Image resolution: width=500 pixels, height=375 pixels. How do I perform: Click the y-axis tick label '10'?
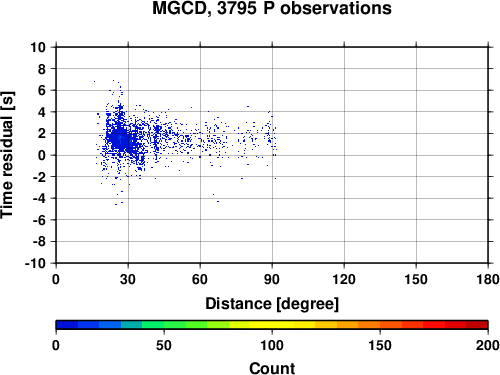coord(38,47)
